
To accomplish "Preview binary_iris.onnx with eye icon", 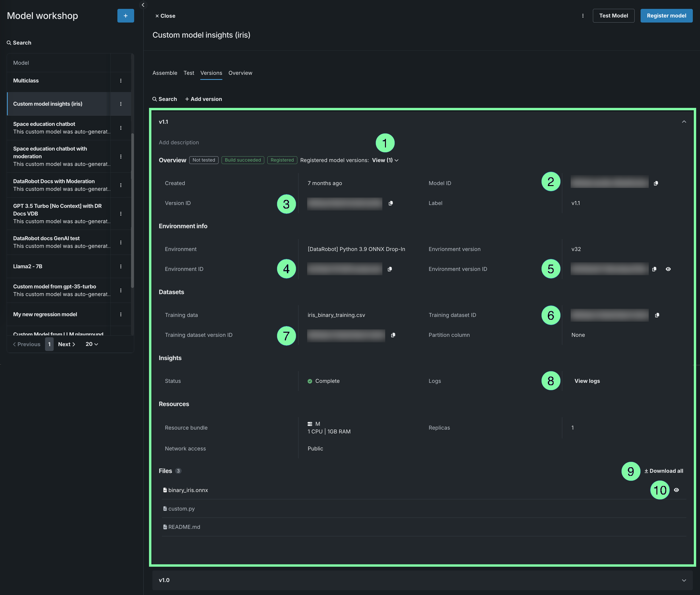I will [x=676, y=490].
